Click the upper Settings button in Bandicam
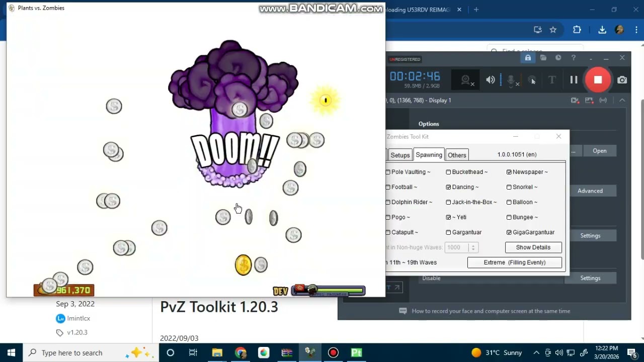Image resolution: width=644 pixels, height=362 pixels. [x=590, y=235]
